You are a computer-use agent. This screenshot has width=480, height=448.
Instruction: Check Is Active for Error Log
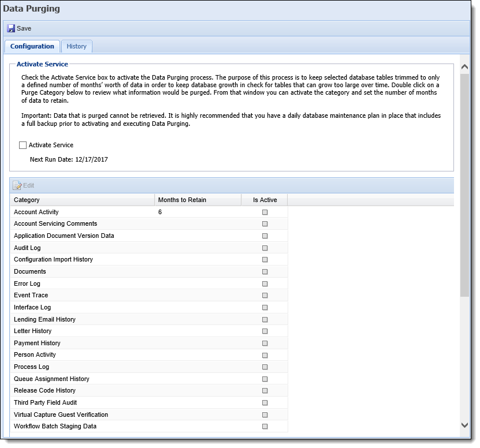click(265, 283)
